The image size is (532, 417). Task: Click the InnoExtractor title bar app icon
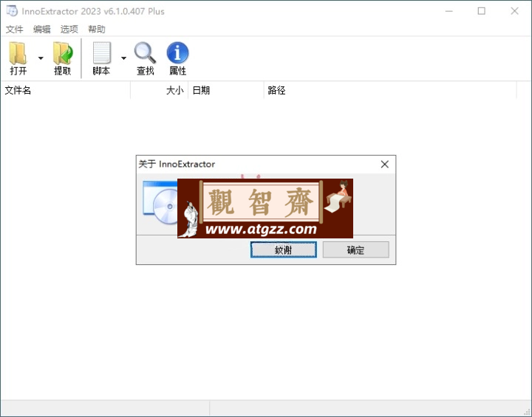tap(12, 11)
